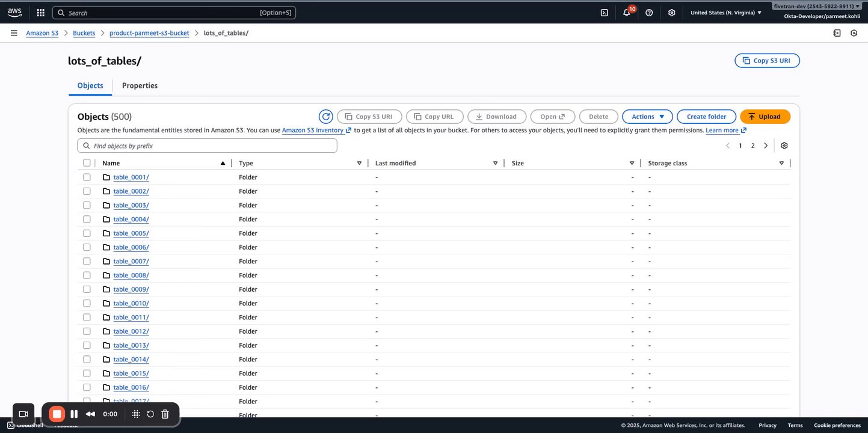Switch to the Objects tab
The width and height of the screenshot is (868, 433).
[90, 85]
